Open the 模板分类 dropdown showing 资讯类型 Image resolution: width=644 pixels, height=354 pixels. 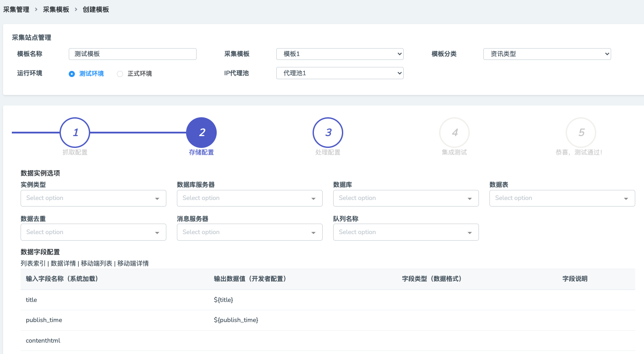coord(547,54)
